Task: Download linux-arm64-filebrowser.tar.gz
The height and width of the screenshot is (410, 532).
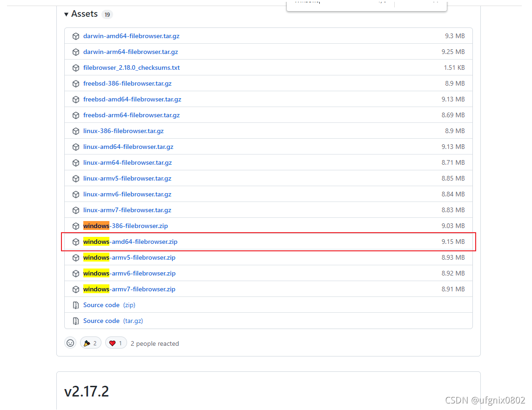Action: (128, 162)
